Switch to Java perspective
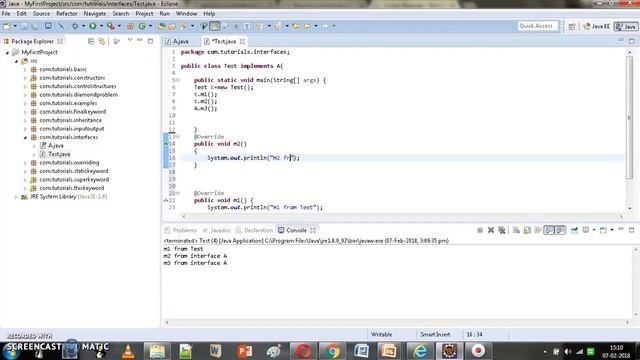640x360 pixels. (x=626, y=27)
